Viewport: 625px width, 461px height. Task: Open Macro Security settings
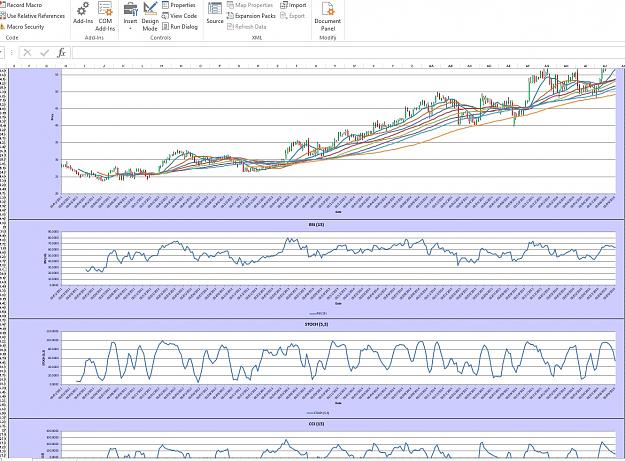(22, 27)
